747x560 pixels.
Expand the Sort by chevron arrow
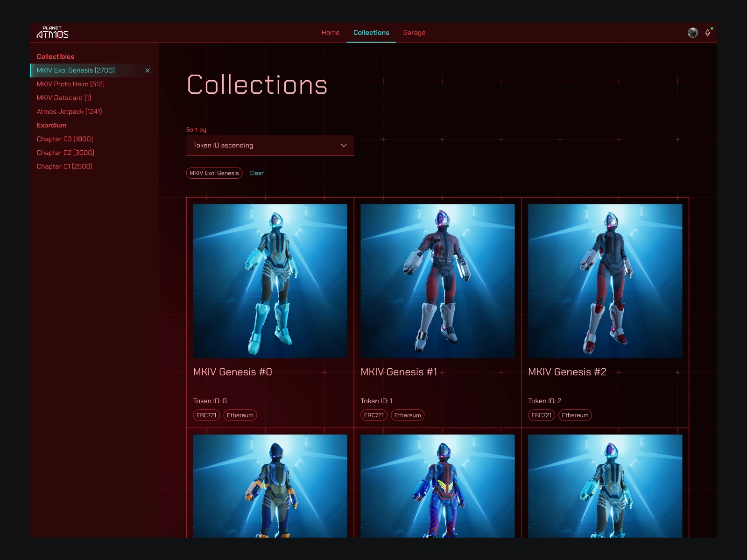coord(344,146)
